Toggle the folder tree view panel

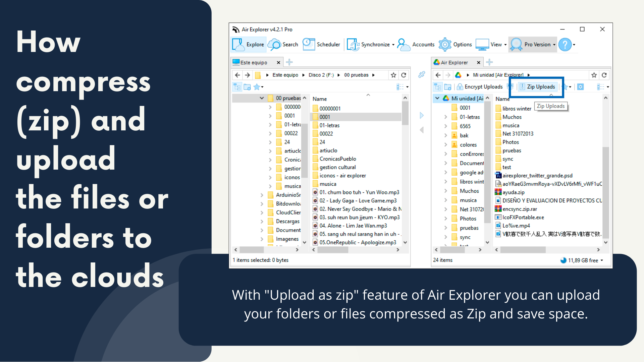(237, 86)
